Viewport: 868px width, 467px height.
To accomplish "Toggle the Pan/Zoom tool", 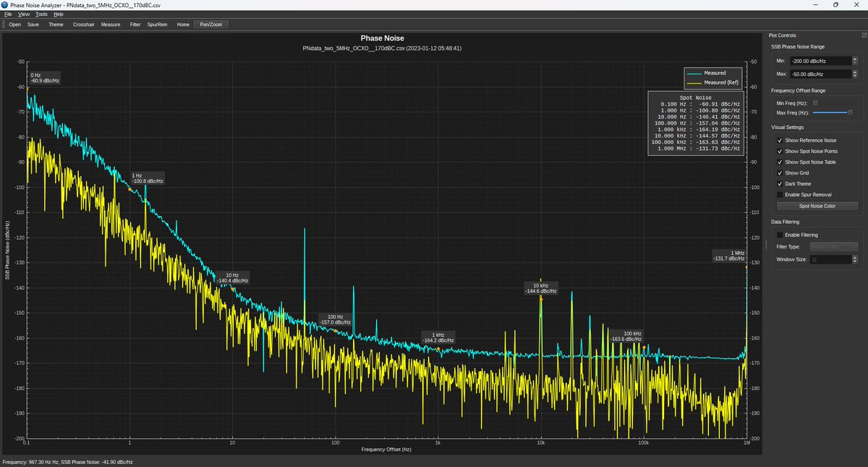I will 210,25.
